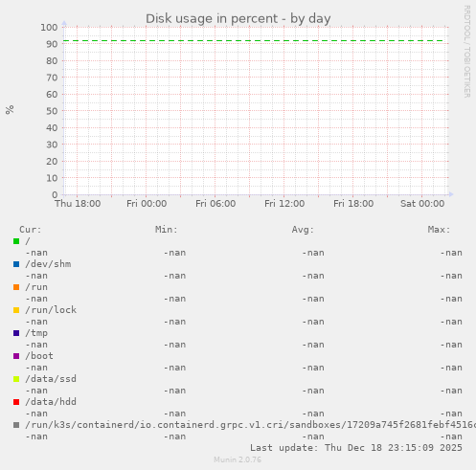Click the yellow /run/lock legend swatch

pyautogui.click(x=16, y=310)
